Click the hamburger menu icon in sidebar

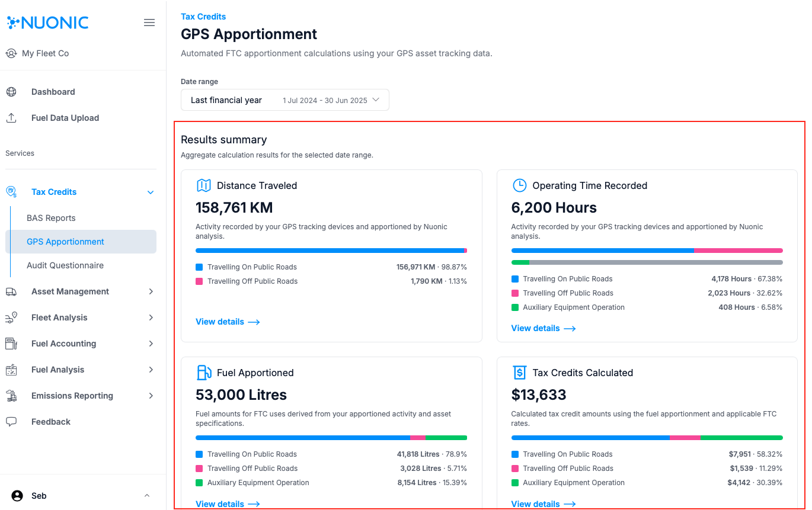[x=149, y=23]
